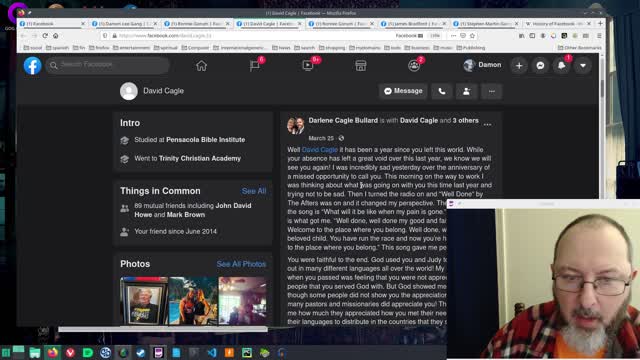The image size is (640, 360).
Task: Open the Watch video icon
Action: 308,66
